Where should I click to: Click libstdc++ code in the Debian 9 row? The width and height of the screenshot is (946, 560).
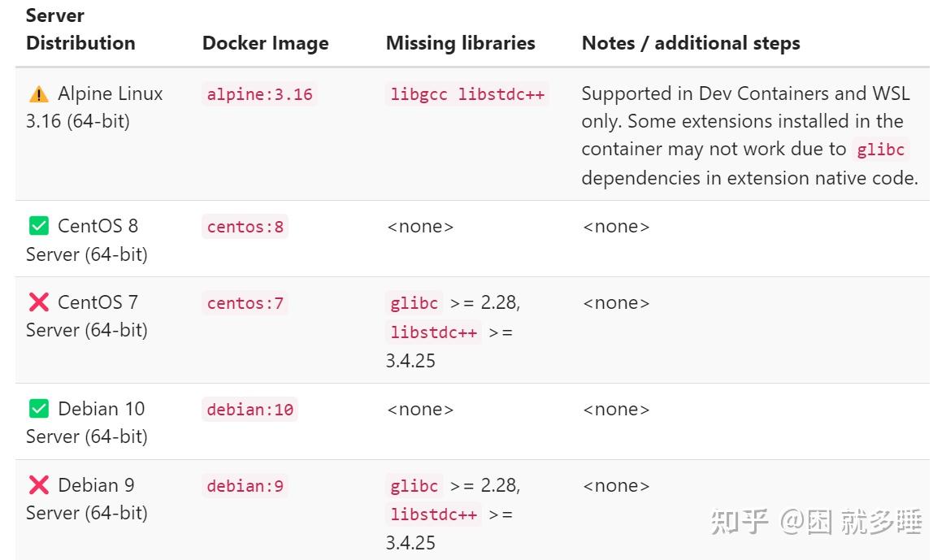(x=433, y=514)
